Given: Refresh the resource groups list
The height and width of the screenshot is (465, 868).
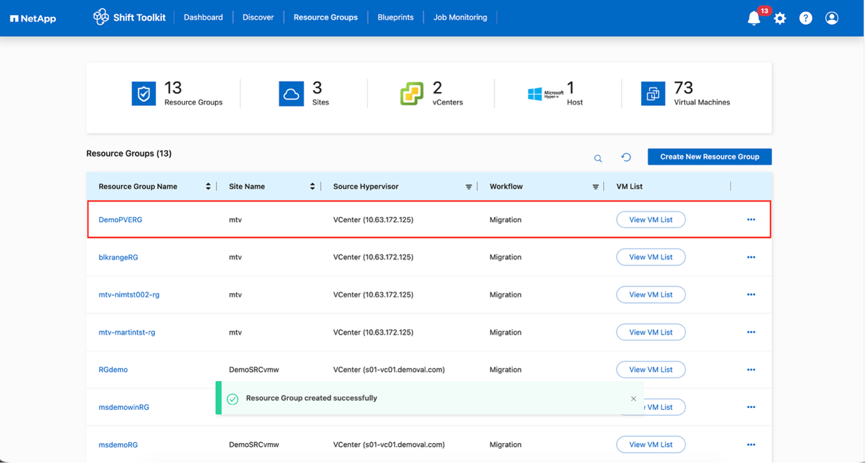Looking at the screenshot, I should [626, 157].
